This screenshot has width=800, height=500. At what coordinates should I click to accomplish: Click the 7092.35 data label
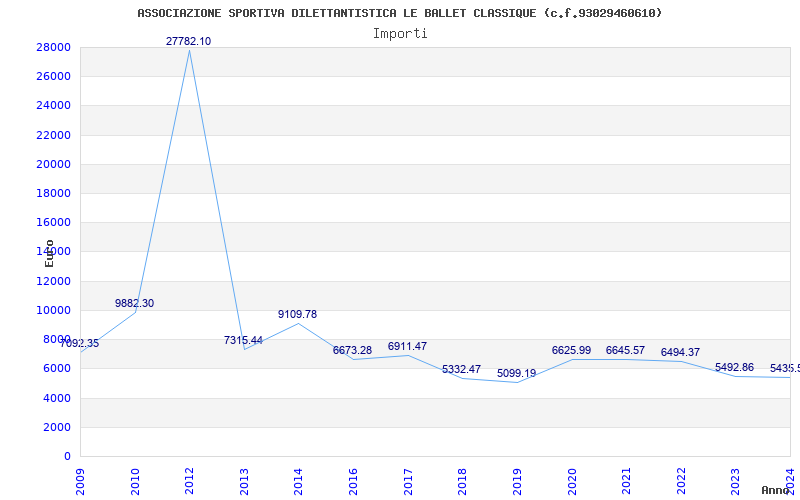[80, 343]
